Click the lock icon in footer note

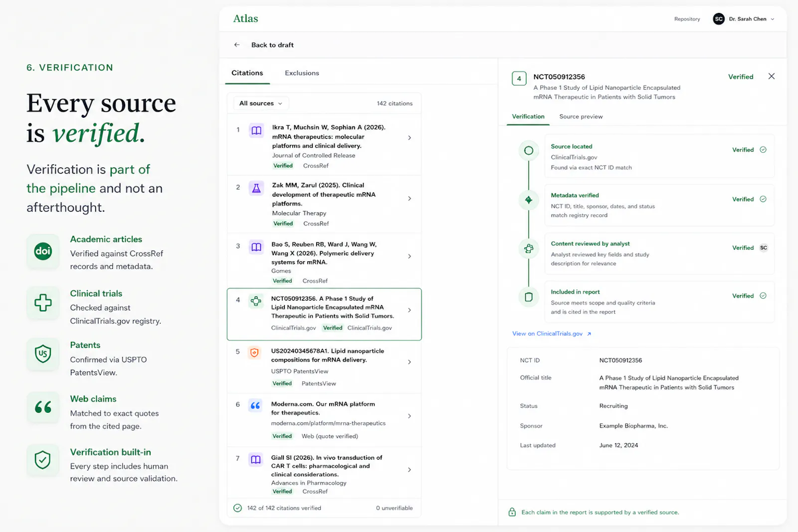pyautogui.click(x=512, y=512)
